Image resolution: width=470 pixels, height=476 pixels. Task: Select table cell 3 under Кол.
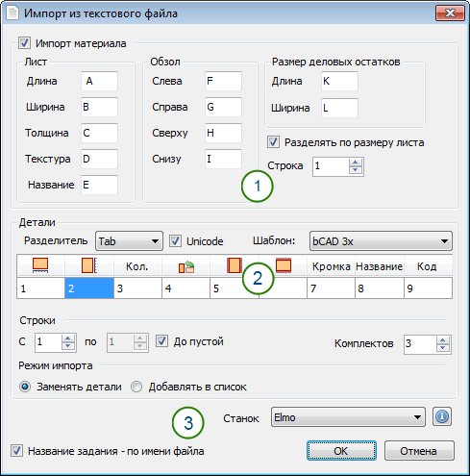137,288
